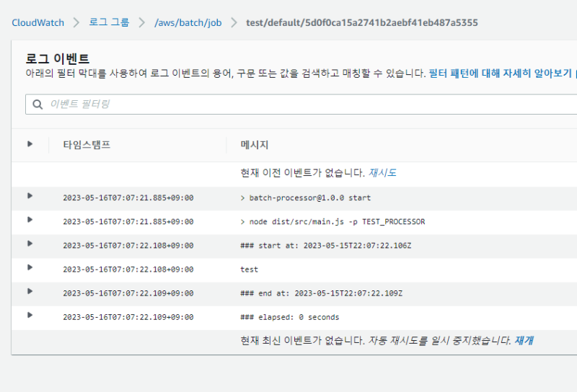This screenshot has height=392, width=577.
Task: Click 재개 to resume auto retry
Action: [x=524, y=340]
